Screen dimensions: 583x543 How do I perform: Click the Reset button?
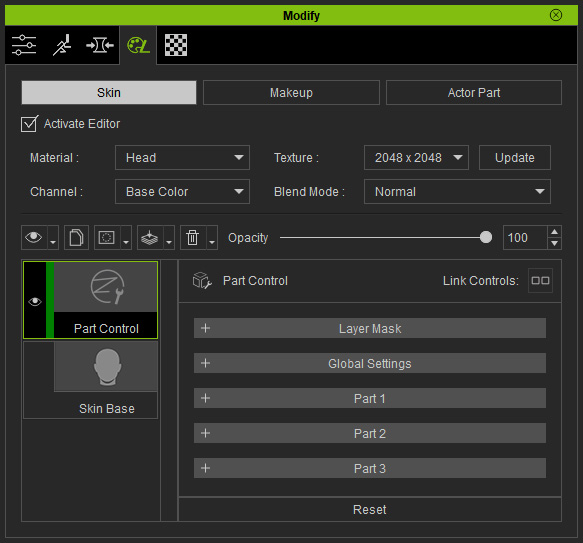tap(370, 509)
